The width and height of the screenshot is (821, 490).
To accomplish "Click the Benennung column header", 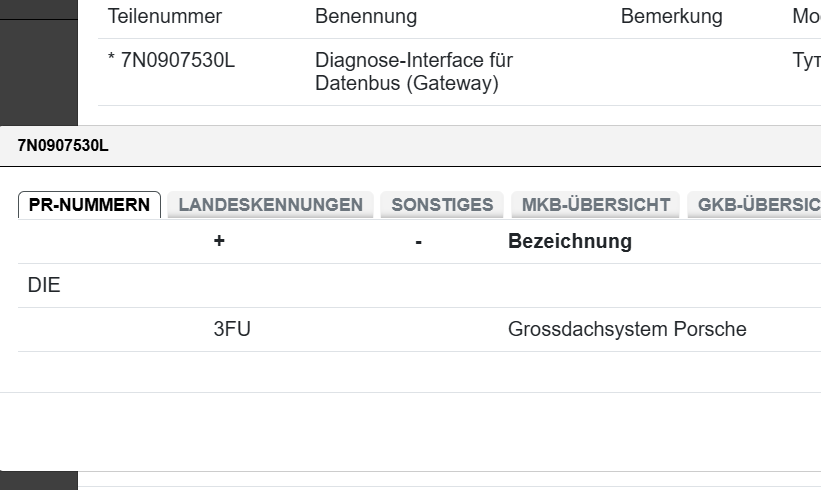I will (x=366, y=17).
